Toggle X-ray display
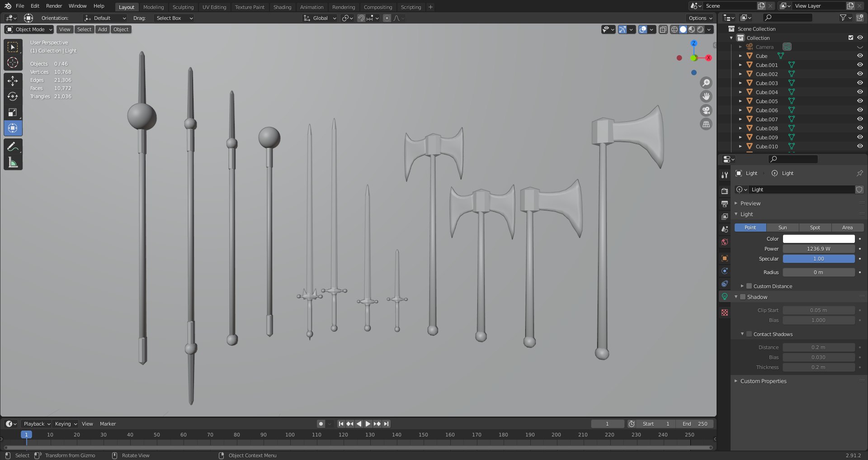Viewport: 868px width, 460px height. [663, 29]
